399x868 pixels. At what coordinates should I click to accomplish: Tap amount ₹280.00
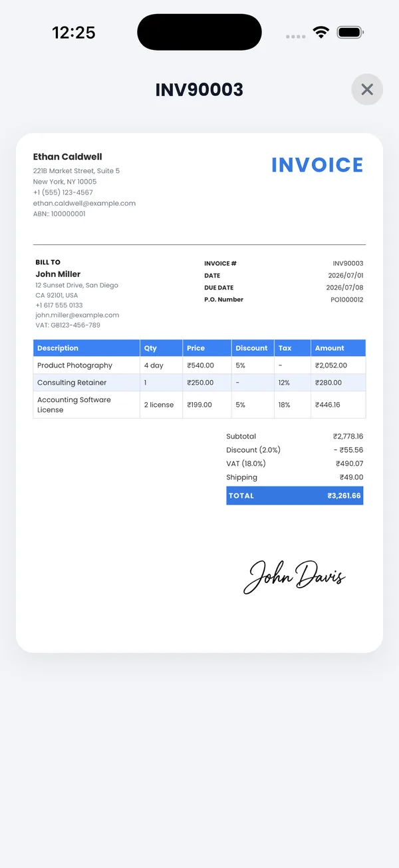329,383
